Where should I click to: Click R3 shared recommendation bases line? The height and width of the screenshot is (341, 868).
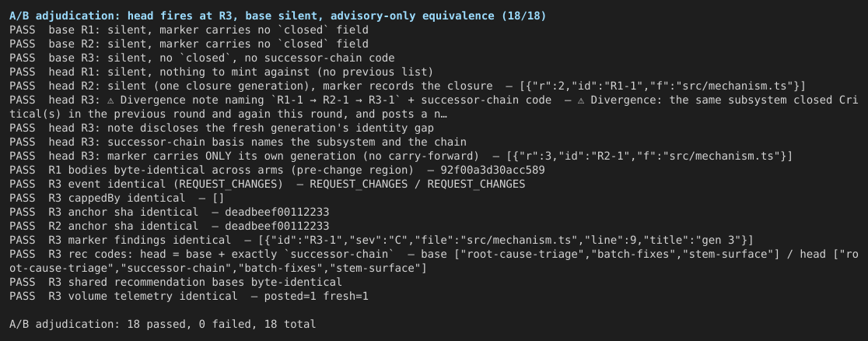176,283
